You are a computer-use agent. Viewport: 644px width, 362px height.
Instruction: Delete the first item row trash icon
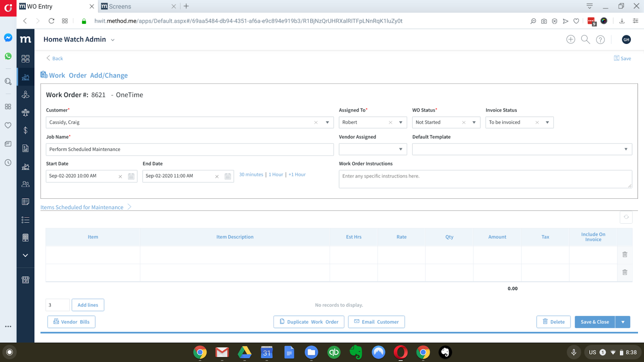point(625,254)
